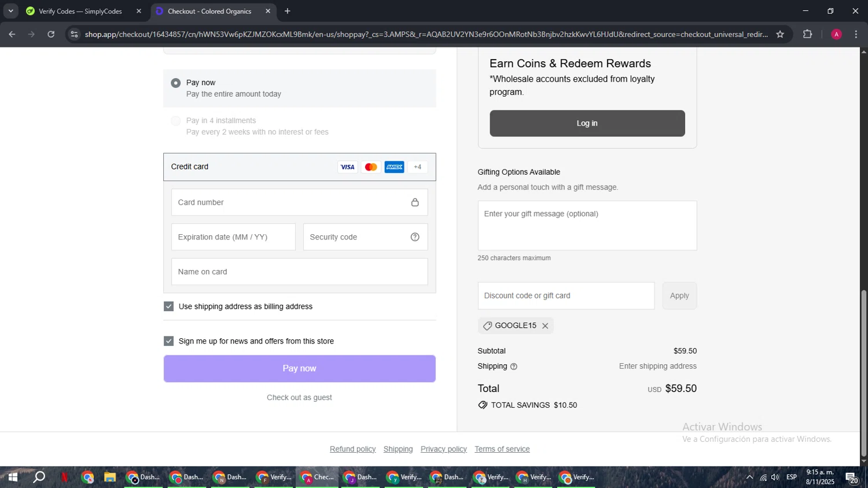The width and height of the screenshot is (868, 488).
Task: Open the Windows Start menu
Action: point(12,478)
